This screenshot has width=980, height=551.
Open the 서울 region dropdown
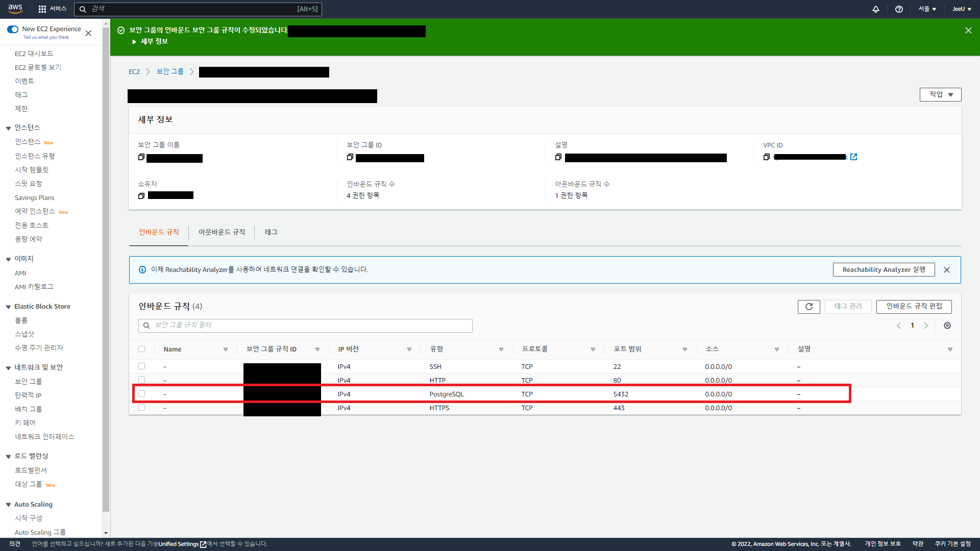(927, 9)
